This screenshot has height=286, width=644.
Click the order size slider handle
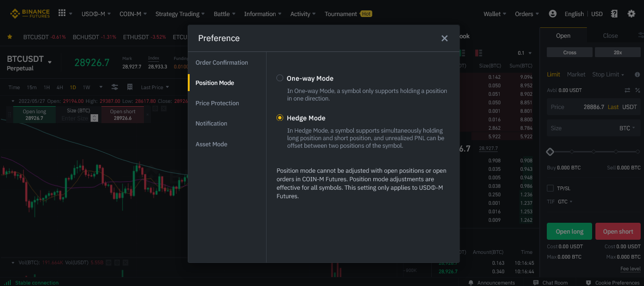click(550, 152)
